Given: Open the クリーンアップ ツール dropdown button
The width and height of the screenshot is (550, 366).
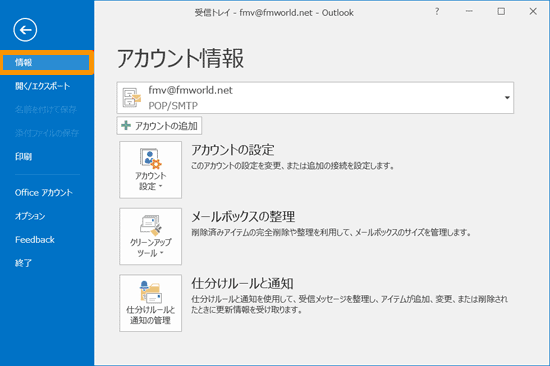Looking at the screenshot, I should pyautogui.click(x=150, y=236).
